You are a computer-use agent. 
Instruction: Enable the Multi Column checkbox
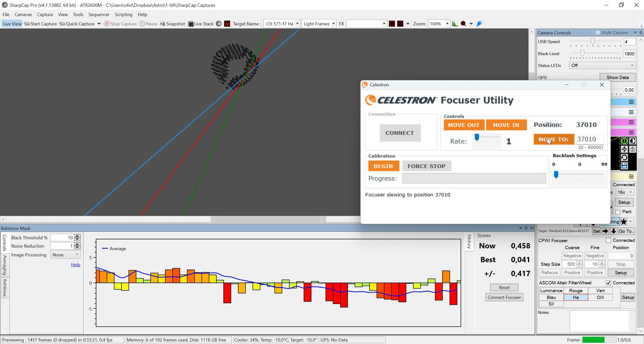pyautogui.click(x=598, y=32)
